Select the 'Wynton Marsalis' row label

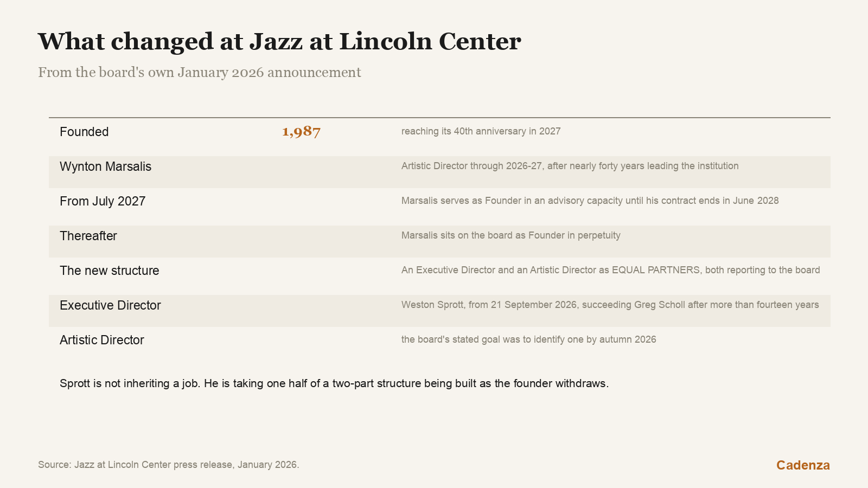click(x=105, y=166)
